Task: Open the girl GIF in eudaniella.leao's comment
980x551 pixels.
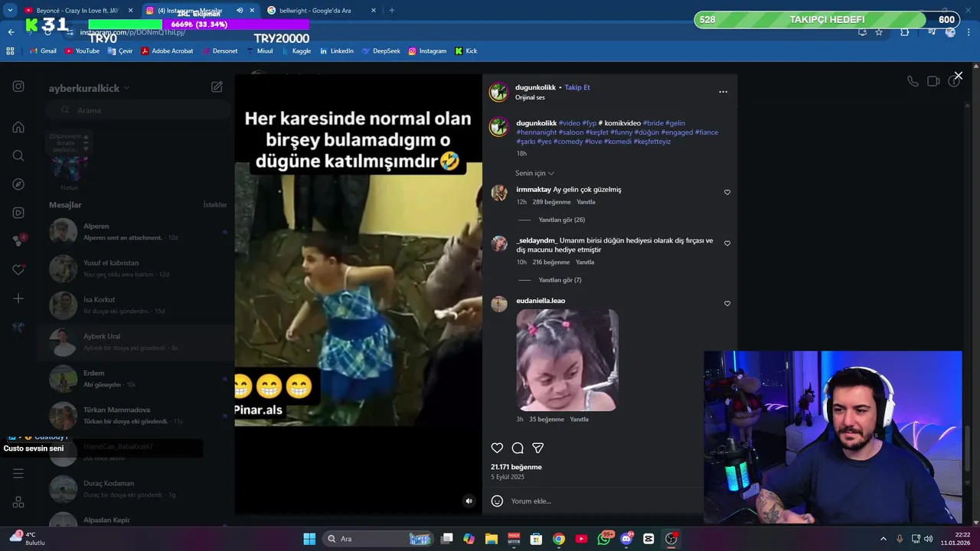Action: tap(567, 360)
